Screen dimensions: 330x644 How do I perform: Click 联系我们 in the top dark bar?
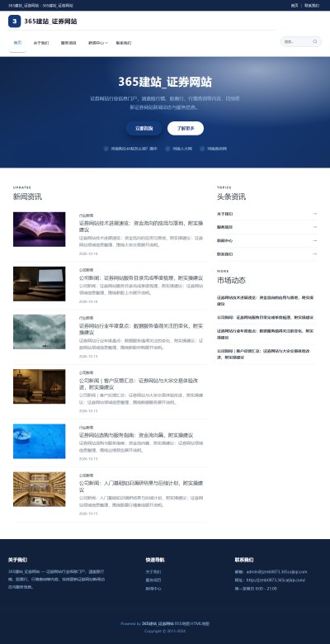pyautogui.click(x=312, y=5)
